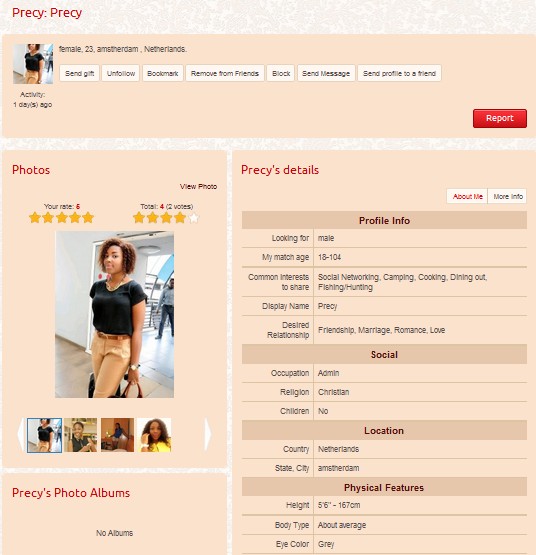
Task: Select the third photo thumbnail in the strip
Action: click(x=118, y=435)
